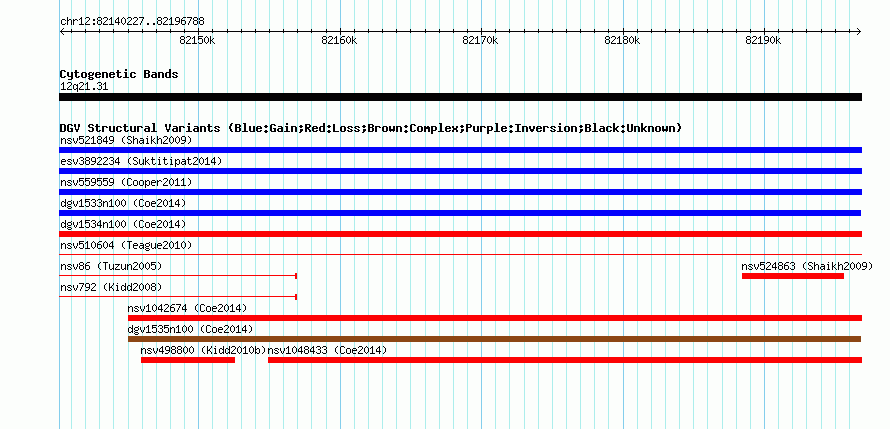Open dgv1535n100 (Coe2014) variant label

tap(190, 329)
